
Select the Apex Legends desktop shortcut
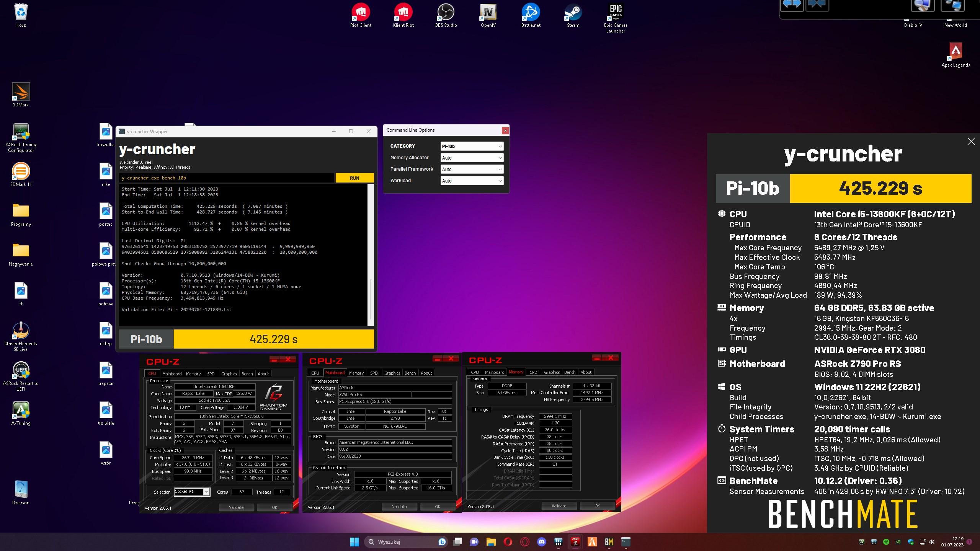point(955,55)
